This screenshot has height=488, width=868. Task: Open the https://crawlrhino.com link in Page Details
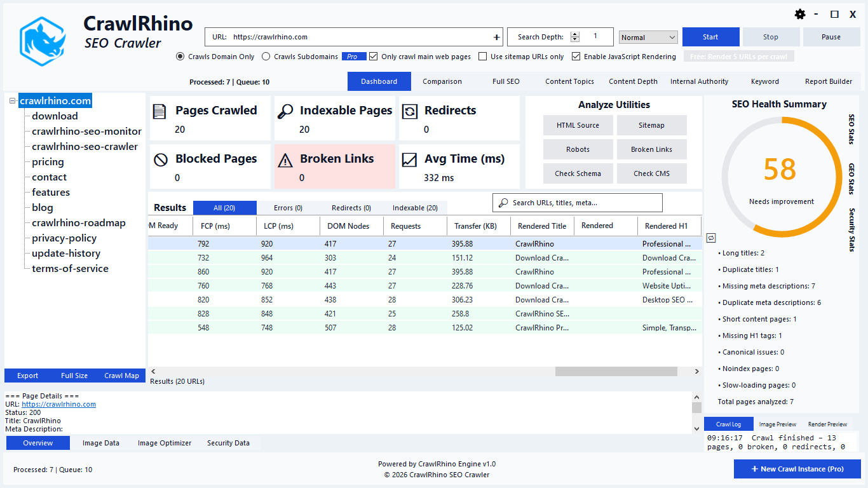click(58, 404)
